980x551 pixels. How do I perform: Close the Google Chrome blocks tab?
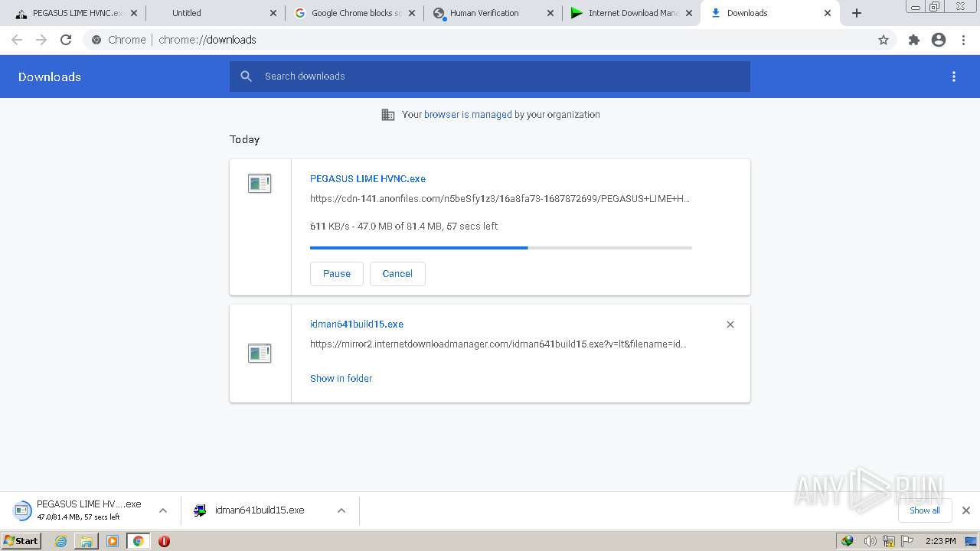coord(412,13)
